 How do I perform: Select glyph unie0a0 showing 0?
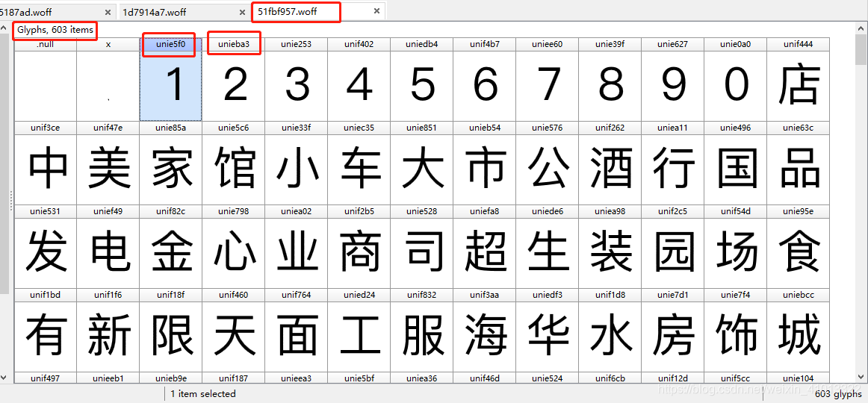[x=736, y=79]
